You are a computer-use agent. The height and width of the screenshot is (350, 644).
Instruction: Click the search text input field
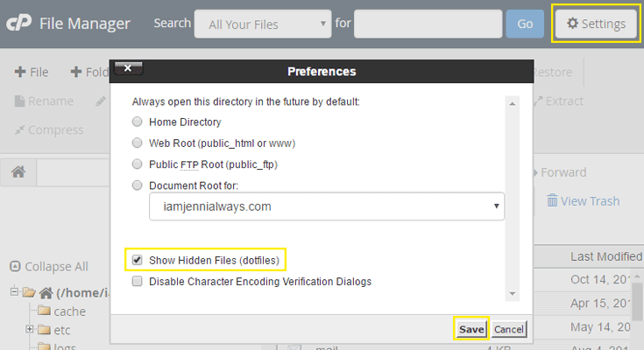tap(428, 24)
